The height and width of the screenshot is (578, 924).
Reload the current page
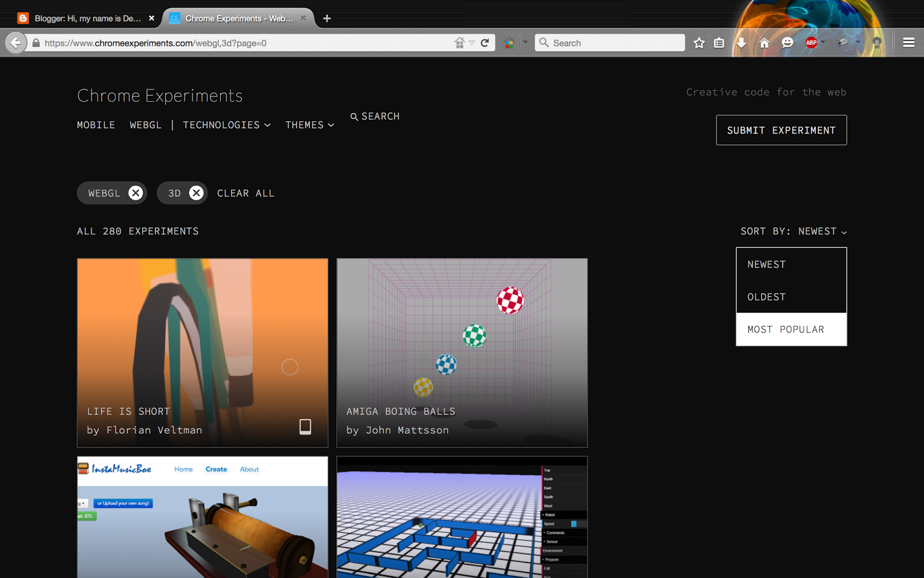[x=485, y=42]
